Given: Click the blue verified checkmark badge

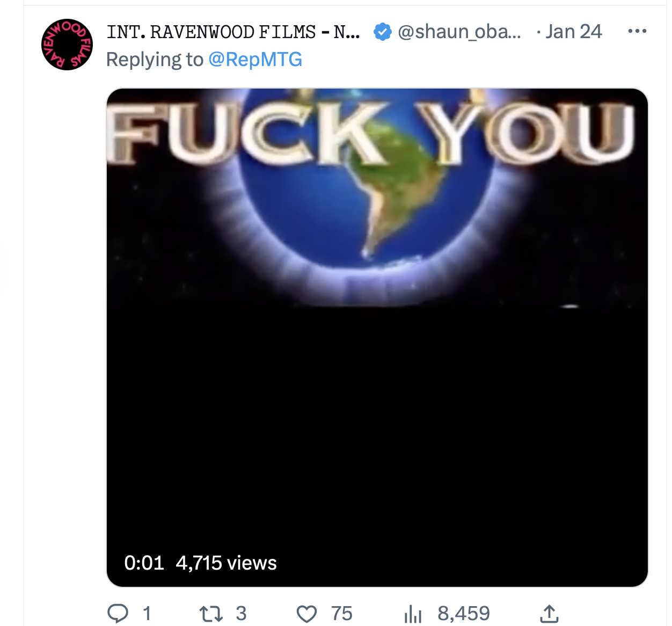Looking at the screenshot, I should coord(382,32).
